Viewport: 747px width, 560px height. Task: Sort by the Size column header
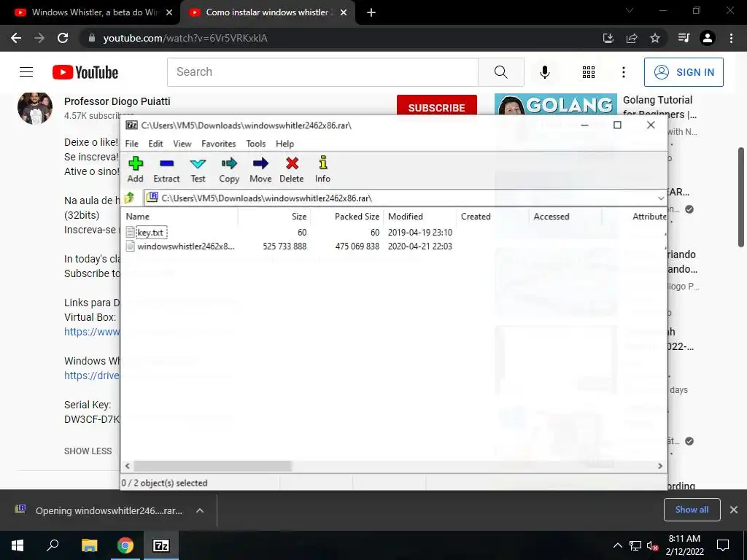click(x=274, y=216)
